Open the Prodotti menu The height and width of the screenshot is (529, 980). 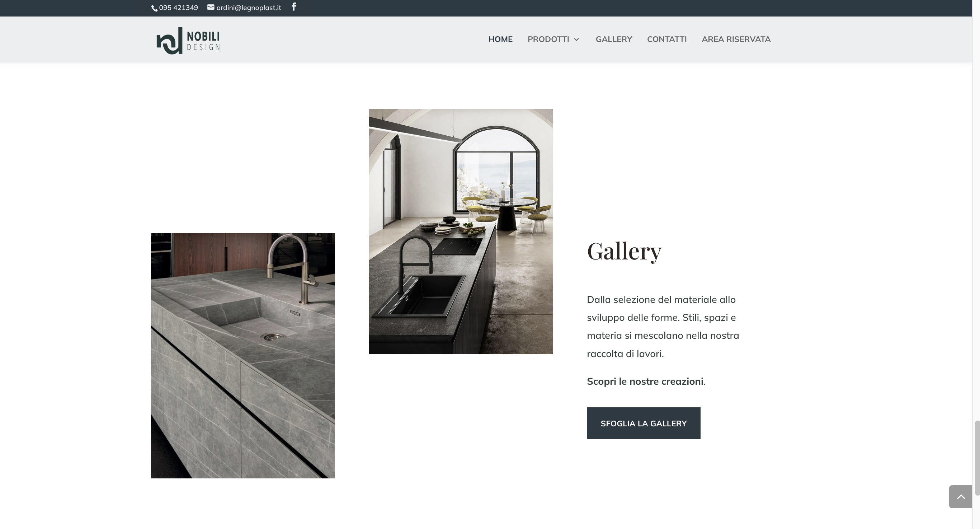coord(548,39)
